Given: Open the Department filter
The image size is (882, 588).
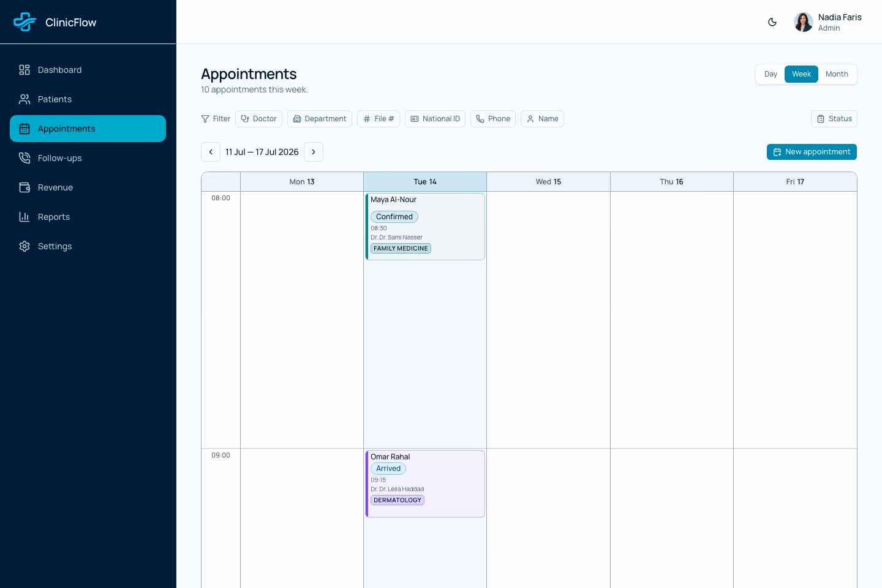Looking at the screenshot, I should coord(320,119).
